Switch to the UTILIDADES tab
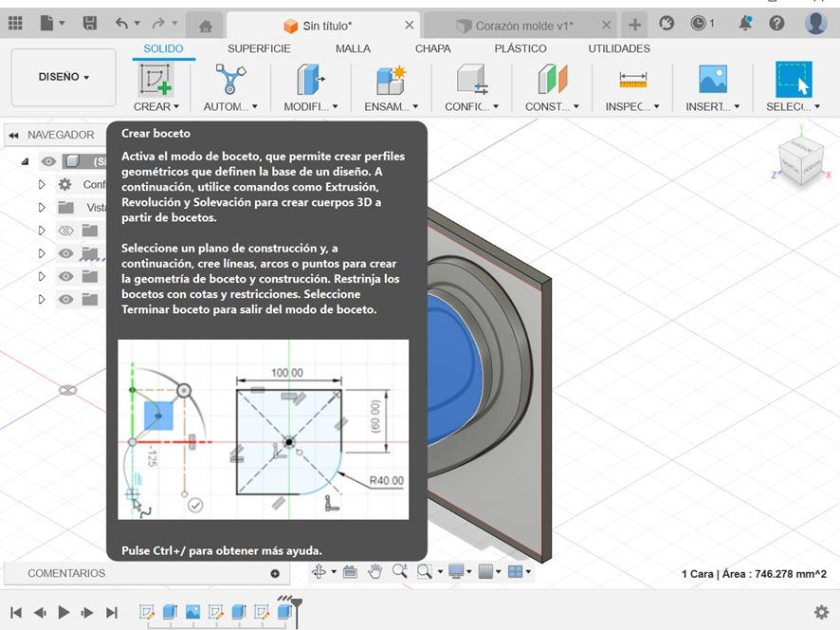The height and width of the screenshot is (630, 840). [619, 48]
